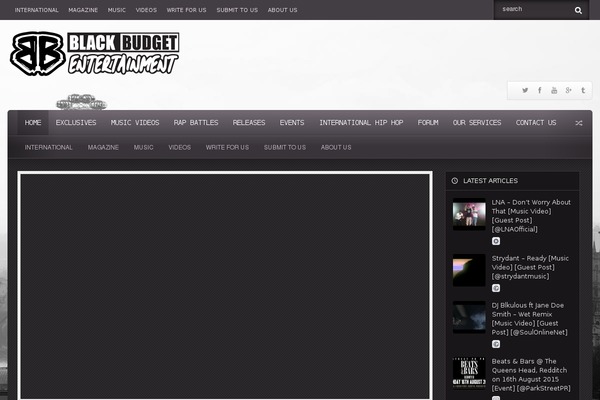Viewport: 600px width, 400px height.
Task: Click the Black Budget Entertainment logo
Action: [x=95, y=53]
